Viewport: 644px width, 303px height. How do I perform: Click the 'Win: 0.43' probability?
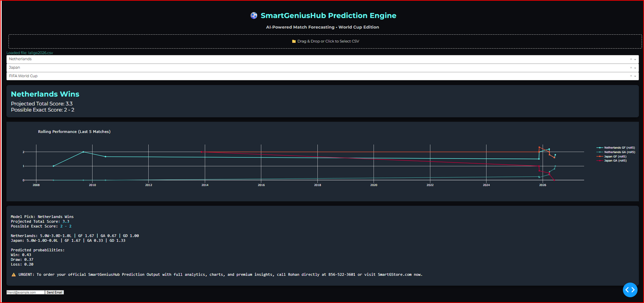click(21, 255)
